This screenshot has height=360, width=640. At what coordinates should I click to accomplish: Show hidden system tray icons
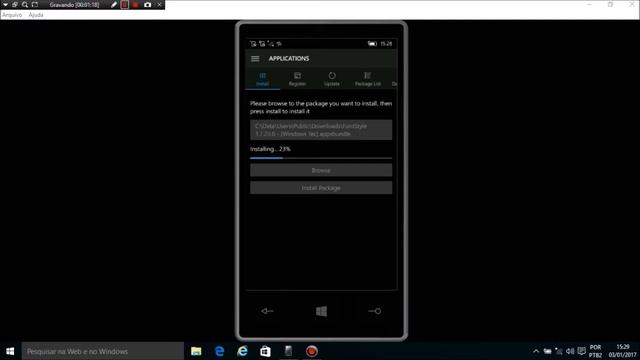tap(536, 351)
